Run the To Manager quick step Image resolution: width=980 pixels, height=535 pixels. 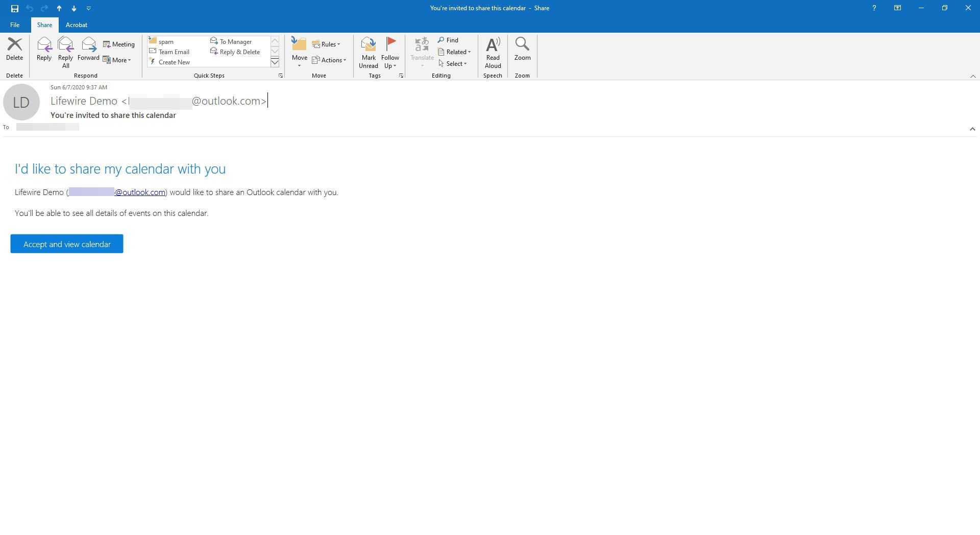(x=232, y=41)
